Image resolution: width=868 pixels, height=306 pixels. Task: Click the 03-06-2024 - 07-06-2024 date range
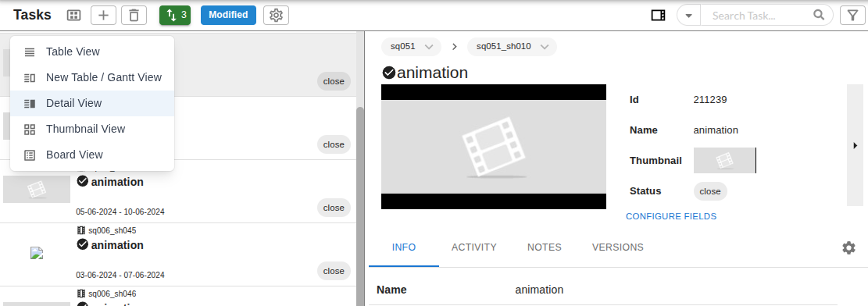coord(120,275)
